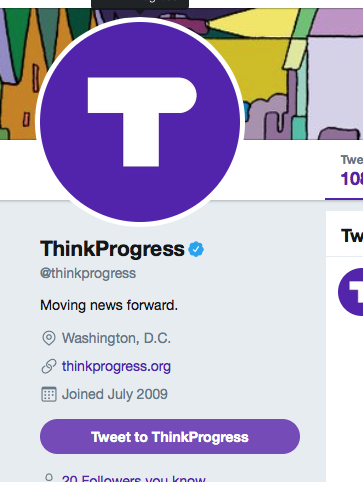Click the ThinkProgress display name
The width and height of the screenshot is (363, 482).
tap(112, 249)
